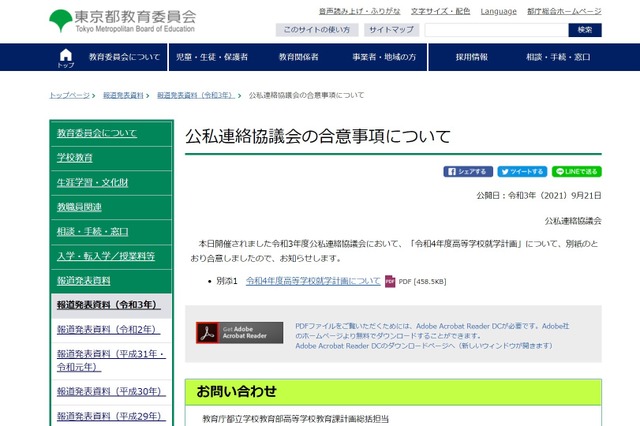This screenshot has height=426, width=640.
Task: Open the サイトマップ button
Action: pyautogui.click(x=391, y=30)
